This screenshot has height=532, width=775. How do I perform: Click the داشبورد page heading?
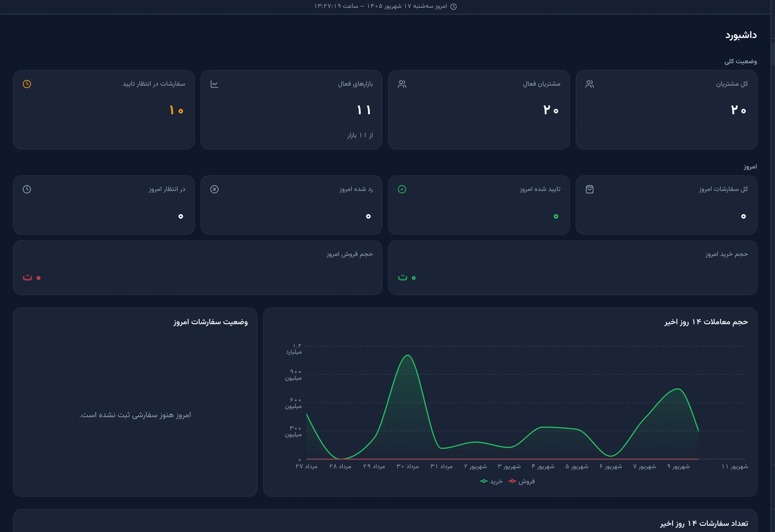tap(741, 35)
